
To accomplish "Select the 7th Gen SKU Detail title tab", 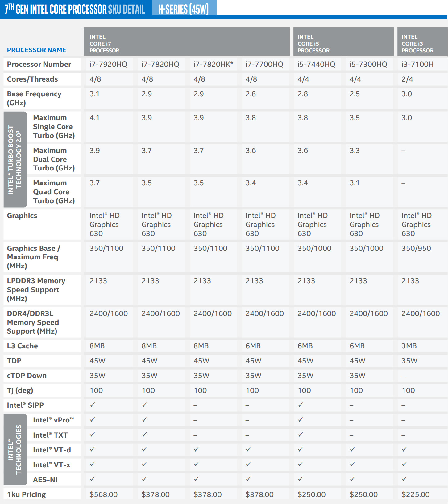I will tap(75, 9).
